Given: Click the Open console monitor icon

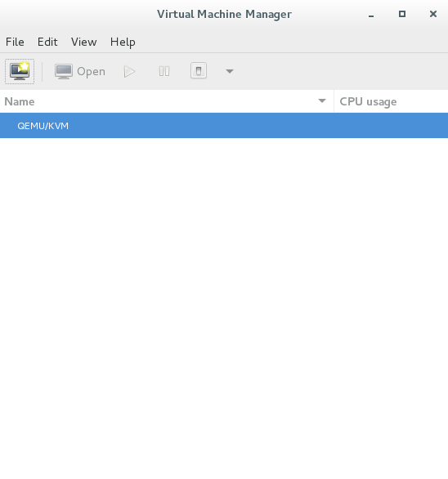Looking at the screenshot, I should (x=64, y=71).
